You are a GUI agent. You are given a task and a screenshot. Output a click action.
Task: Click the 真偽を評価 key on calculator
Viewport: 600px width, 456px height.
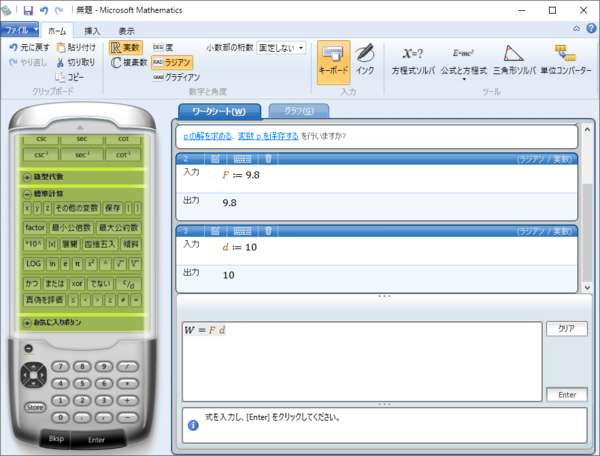44,300
